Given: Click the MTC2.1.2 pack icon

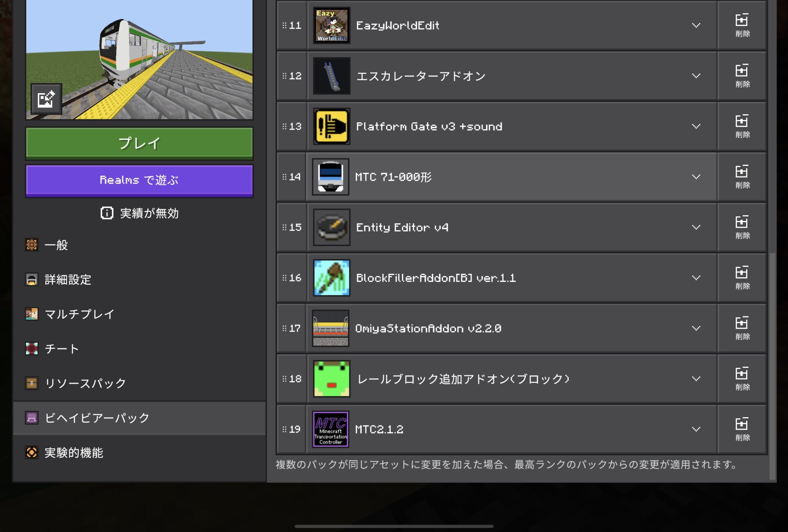Looking at the screenshot, I should click(331, 429).
